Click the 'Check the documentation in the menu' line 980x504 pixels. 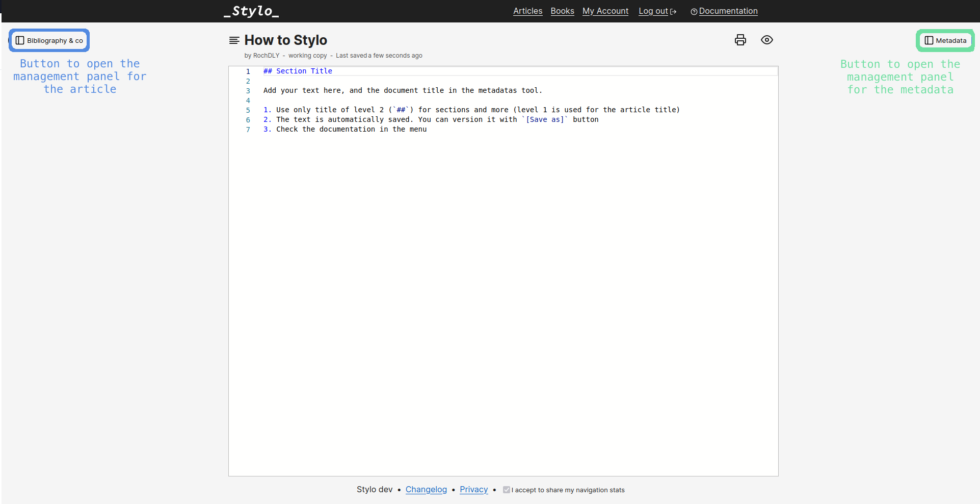pyautogui.click(x=345, y=129)
